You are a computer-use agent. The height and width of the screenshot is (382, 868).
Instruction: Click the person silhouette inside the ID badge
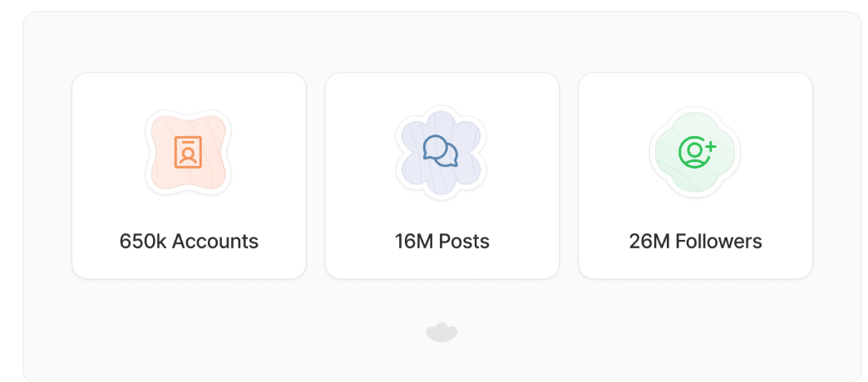188,154
